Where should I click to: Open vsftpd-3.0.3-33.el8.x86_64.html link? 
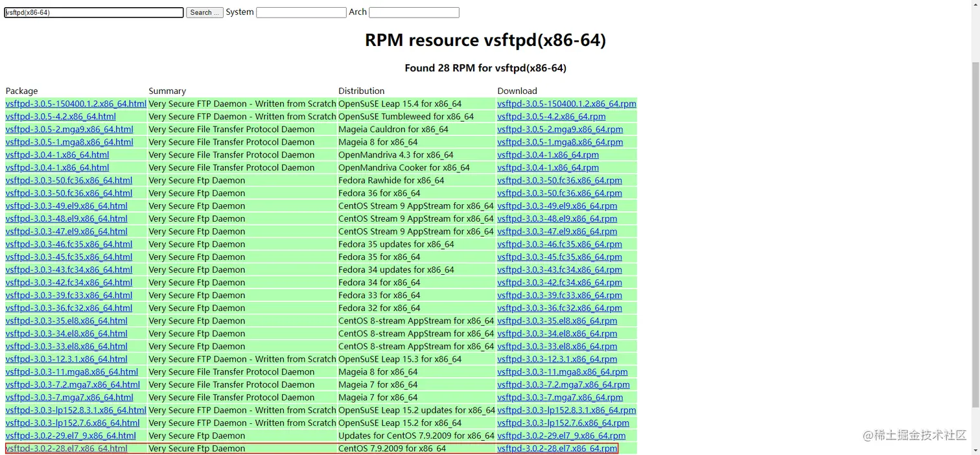pos(67,346)
